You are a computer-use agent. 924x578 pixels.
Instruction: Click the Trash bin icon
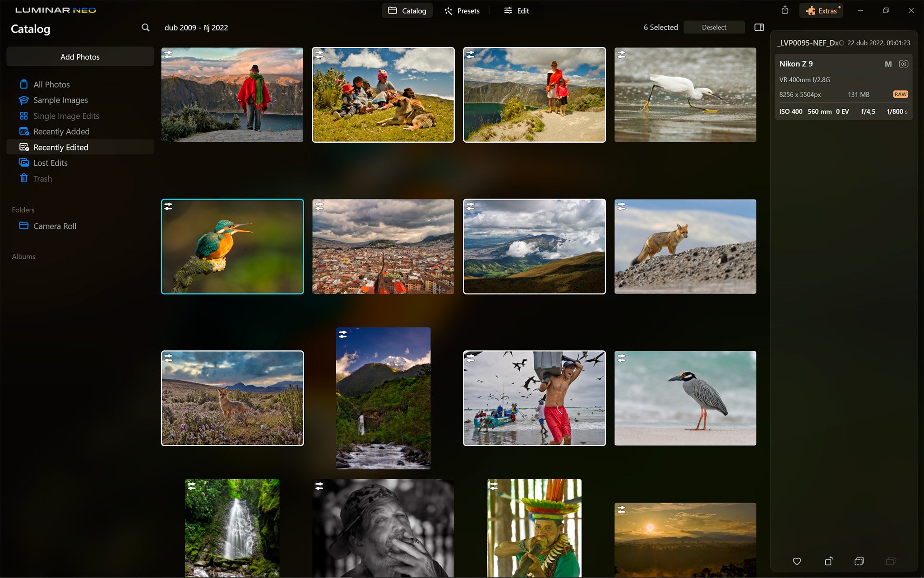point(24,178)
